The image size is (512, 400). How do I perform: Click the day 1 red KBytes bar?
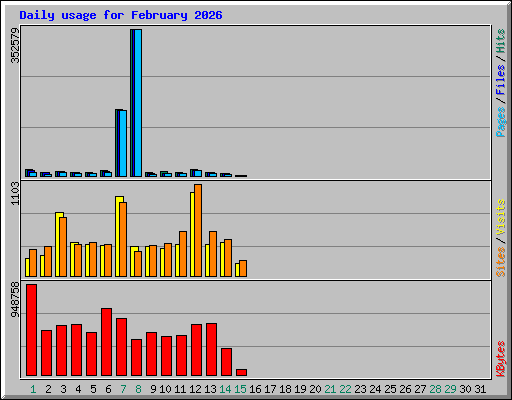(x=32, y=330)
